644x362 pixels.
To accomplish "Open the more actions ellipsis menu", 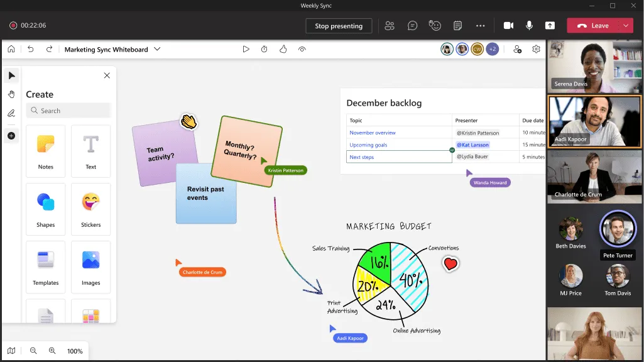I will pos(481,25).
